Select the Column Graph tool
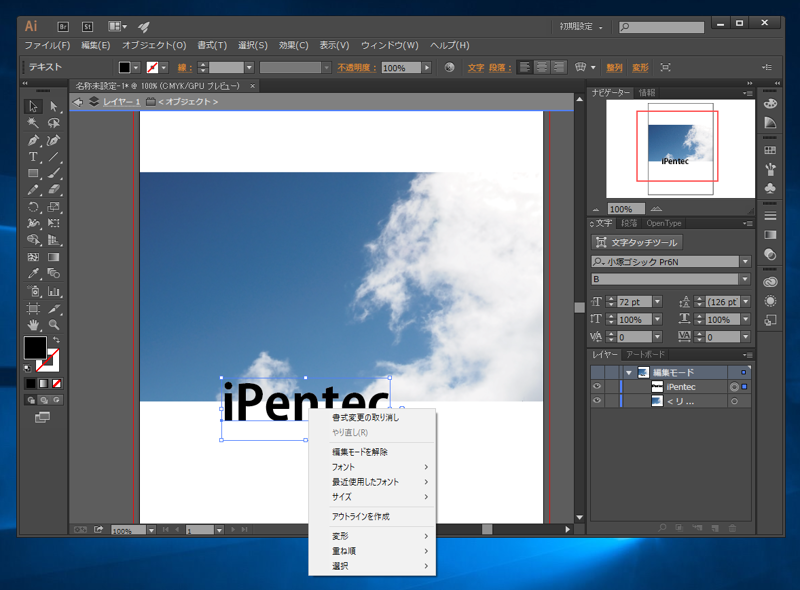 (54, 291)
